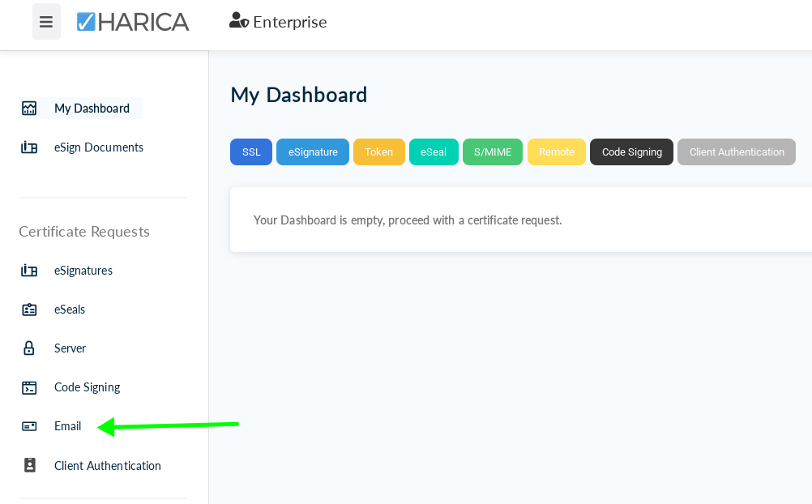Open the Email certificate requests page

pyautogui.click(x=68, y=426)
